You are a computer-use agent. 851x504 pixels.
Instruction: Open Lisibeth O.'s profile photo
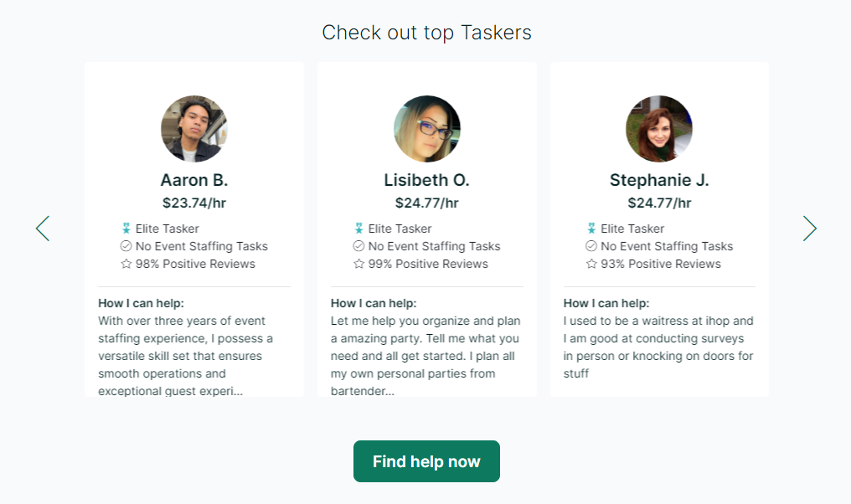pos(426,128)
